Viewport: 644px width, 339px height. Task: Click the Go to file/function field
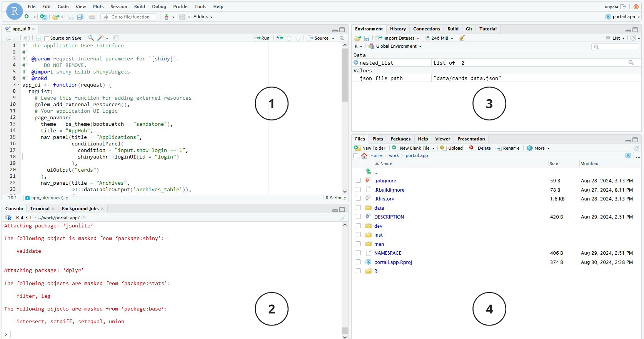click(x=130, y=17)
